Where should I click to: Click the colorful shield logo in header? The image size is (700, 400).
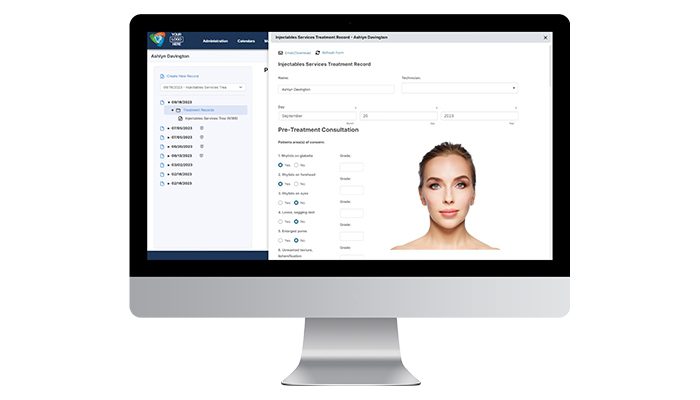tap(157, 39)
